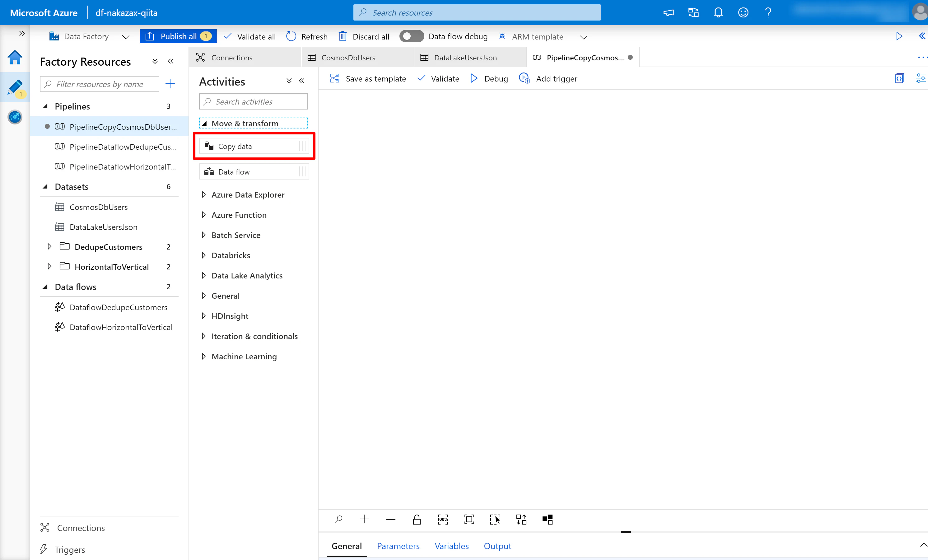Viewport: 928px width, 560px height.
Task: Collapse the Datasets tree section
Action: coord(45,187)
